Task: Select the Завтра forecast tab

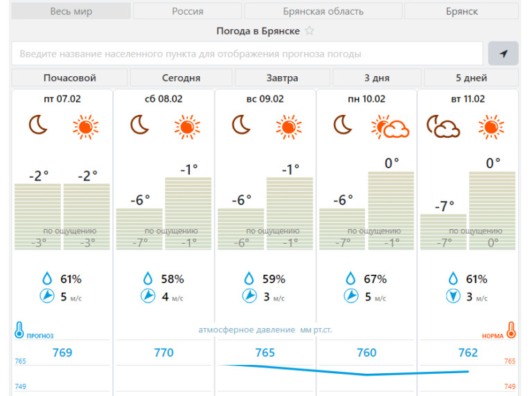Action: tap(283, 78)
